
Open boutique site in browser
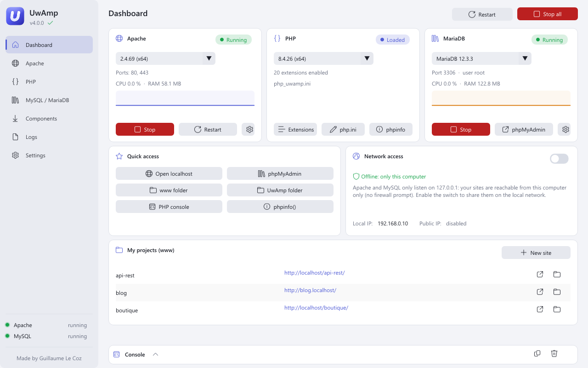[x=540, y=309]
